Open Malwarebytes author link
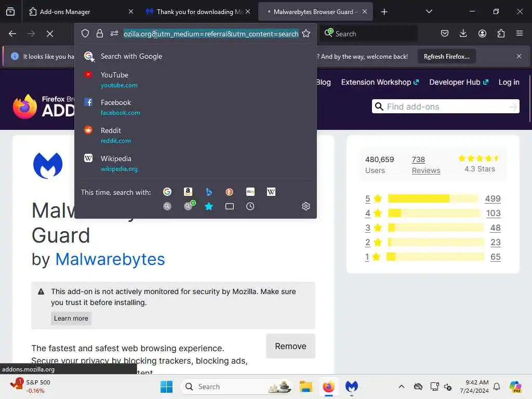Image resolution: width=532 pixels, height=399 pixels. pyautogui.click(x=110, y=259)
